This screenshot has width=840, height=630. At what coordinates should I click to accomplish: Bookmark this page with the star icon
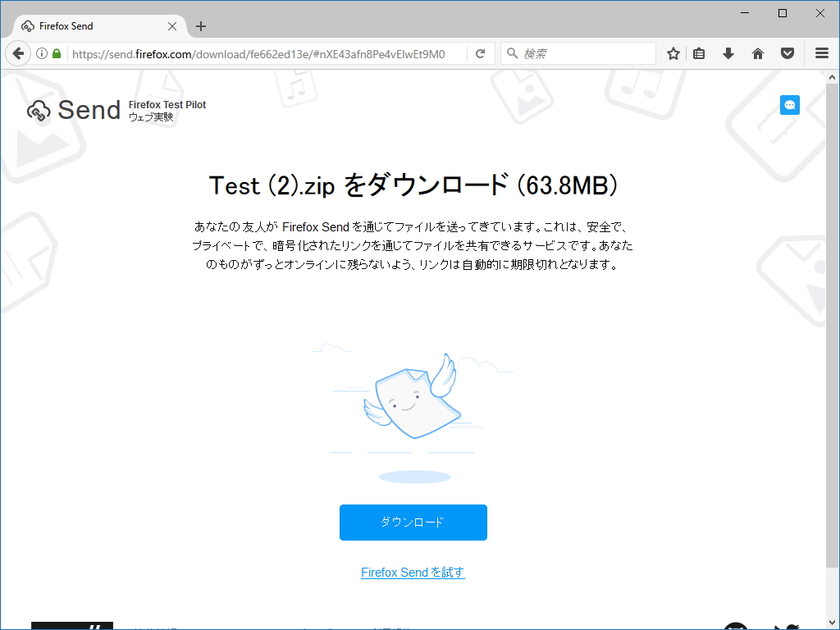673,52
